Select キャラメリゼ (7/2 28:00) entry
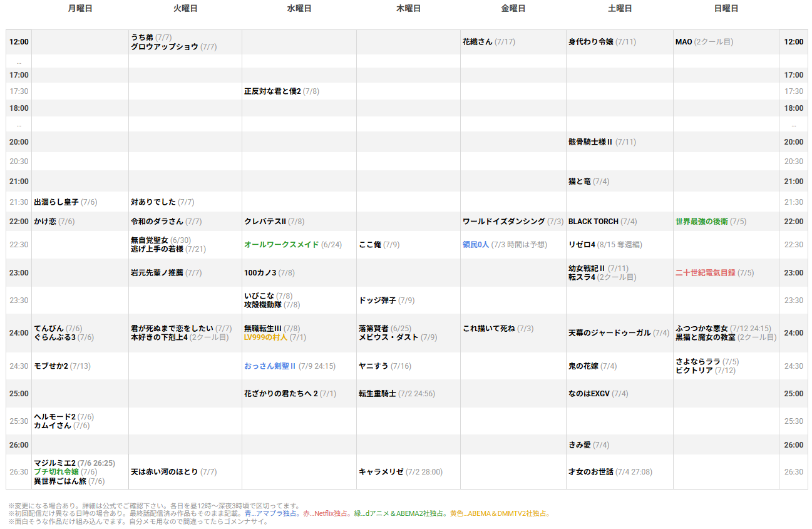Image resolution: width=812 pixels, height=529 pixels. [401, 472]
